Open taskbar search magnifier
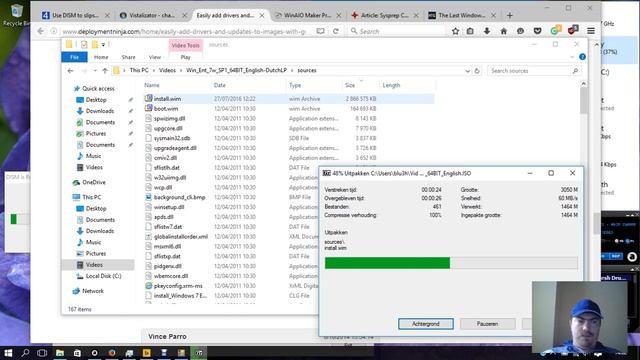The image size is (640, 360). [25, 353]
